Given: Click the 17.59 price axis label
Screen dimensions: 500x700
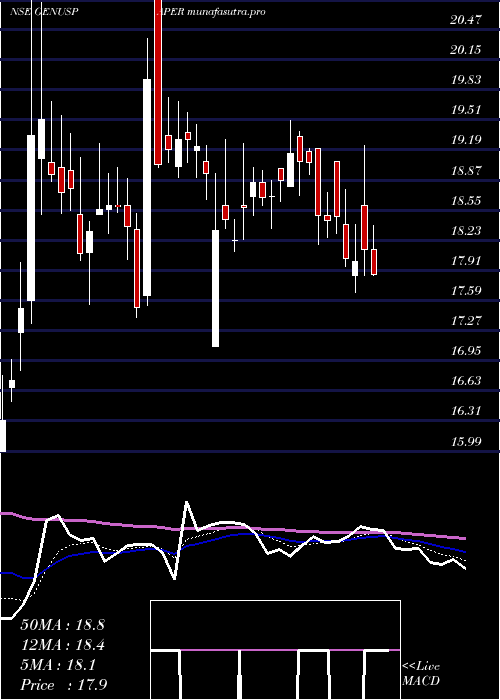Looking at the screenshot, I should [x=466, y=291].
